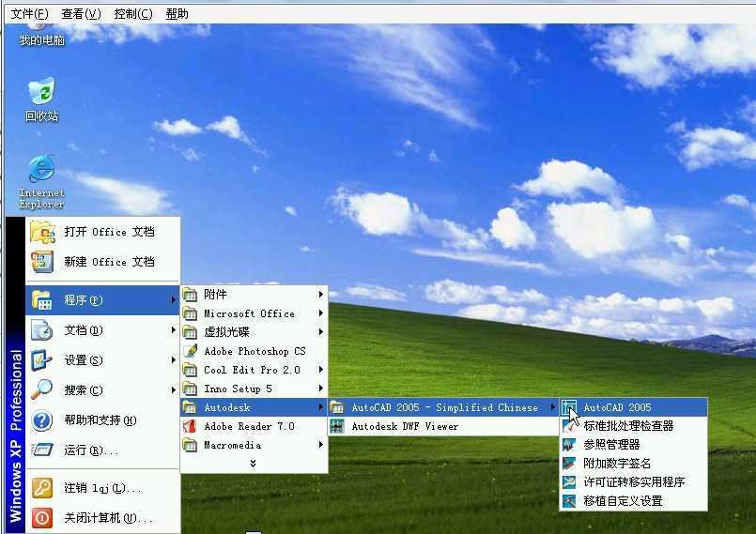Click the 新建 Office 文档 icon
The image size is (756, 534).
pos(42,262)
